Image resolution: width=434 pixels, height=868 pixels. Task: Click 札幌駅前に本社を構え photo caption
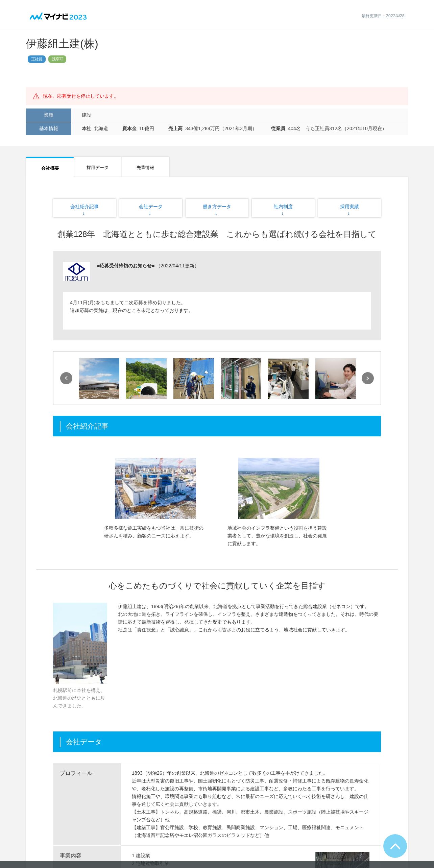click(79, 698)
